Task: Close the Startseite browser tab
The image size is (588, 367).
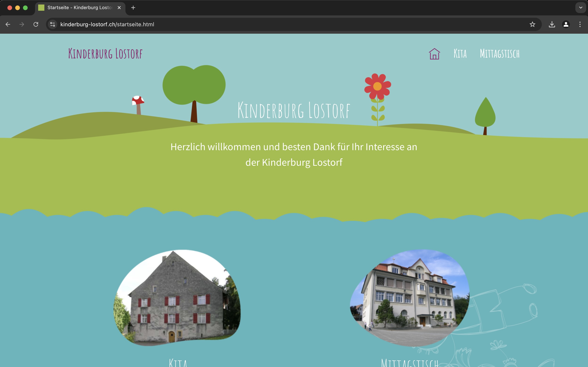Action: point(119,8)
